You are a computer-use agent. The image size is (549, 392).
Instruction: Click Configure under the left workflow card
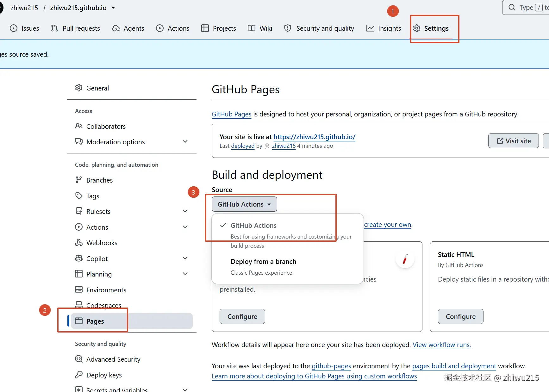click(x=242, y=316)
